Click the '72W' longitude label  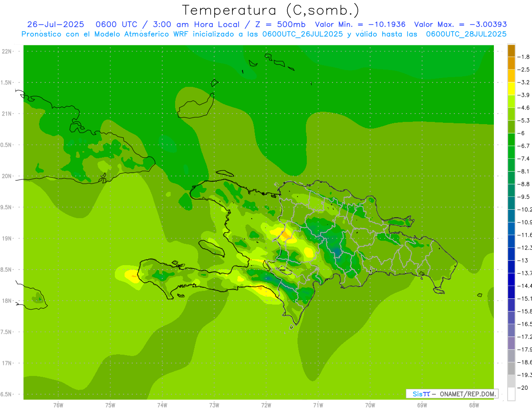click(266, 405)
